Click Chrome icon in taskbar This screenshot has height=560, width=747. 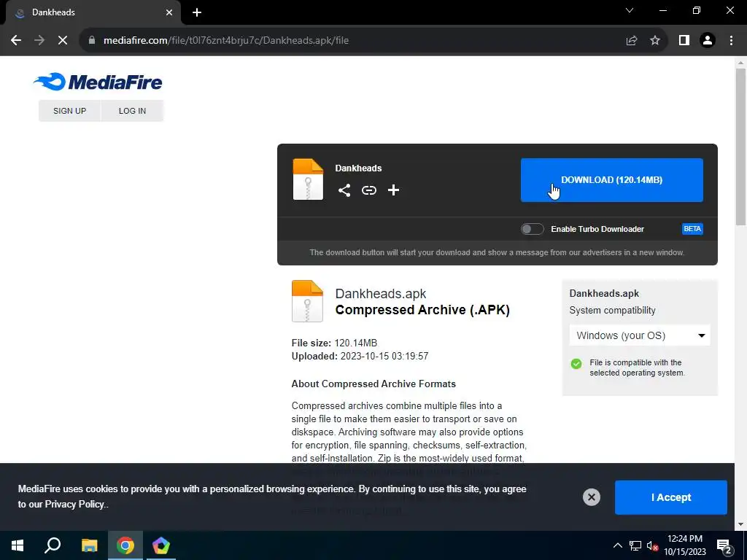(125, 545)
